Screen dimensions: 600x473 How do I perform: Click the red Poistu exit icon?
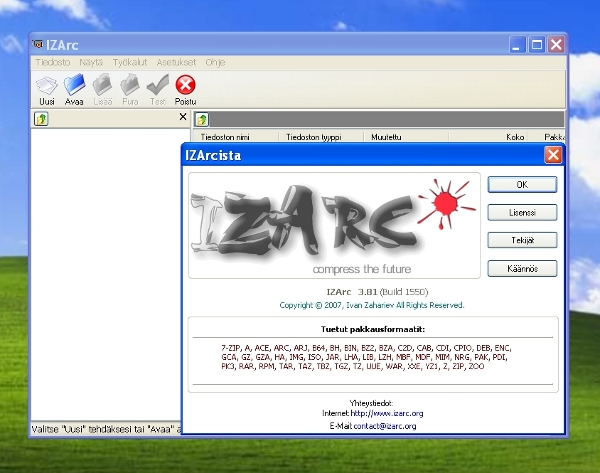pos(186,90)
